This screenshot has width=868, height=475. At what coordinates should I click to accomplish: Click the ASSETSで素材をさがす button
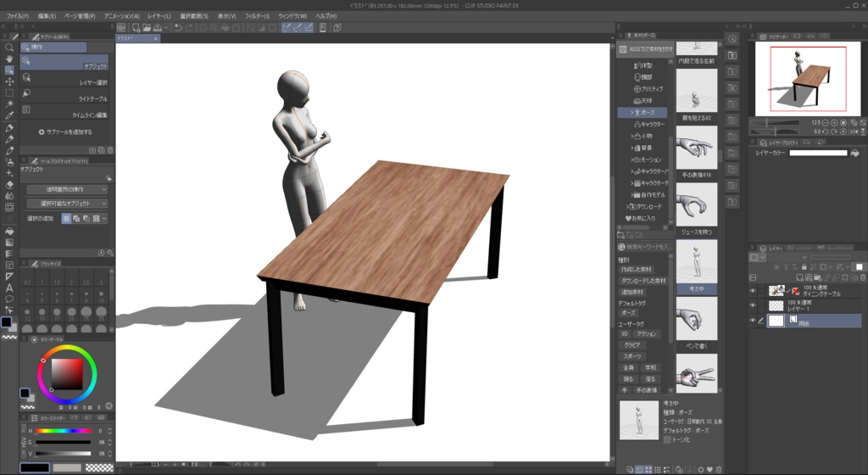(x=645, y=49)
